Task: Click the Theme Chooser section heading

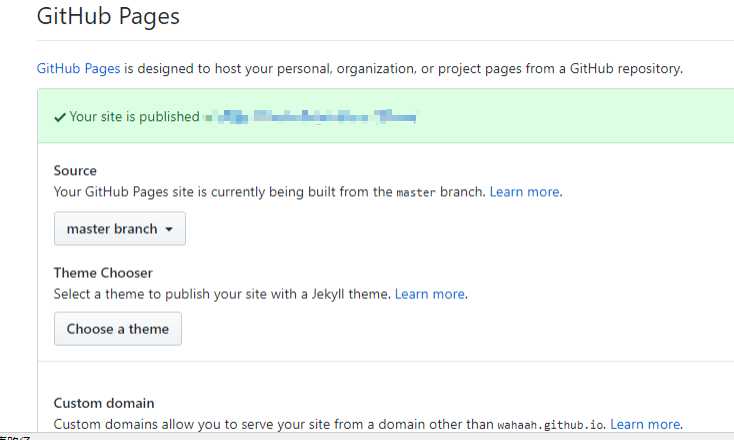Action: (x=103, y=273)
